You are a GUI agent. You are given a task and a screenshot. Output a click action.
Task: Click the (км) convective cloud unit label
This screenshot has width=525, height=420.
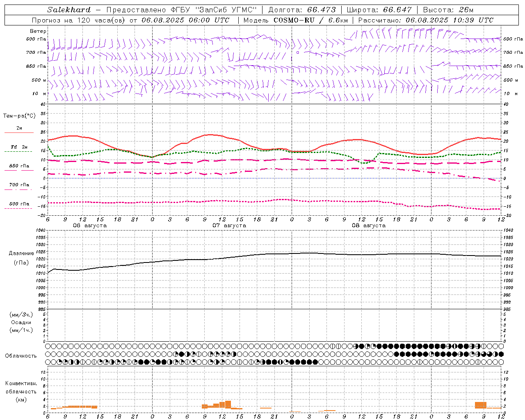point(21,399)
